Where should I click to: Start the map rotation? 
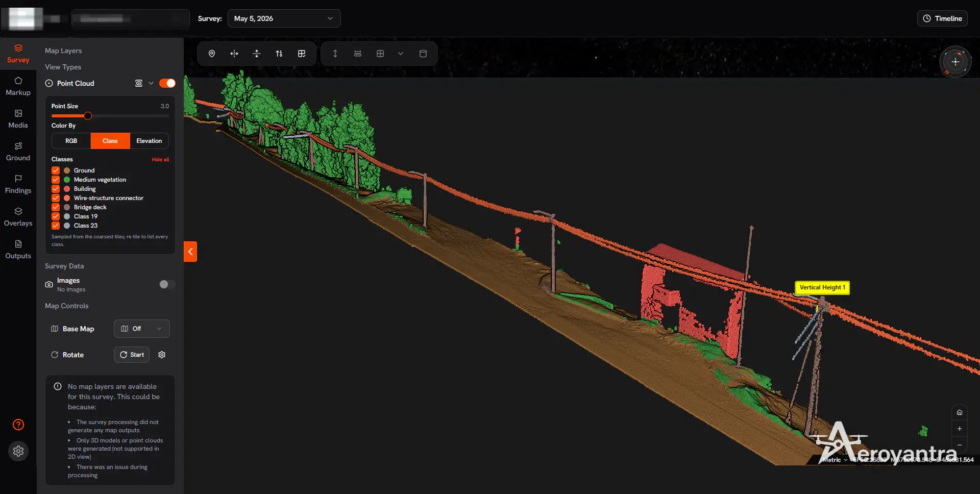click(132, 355)
